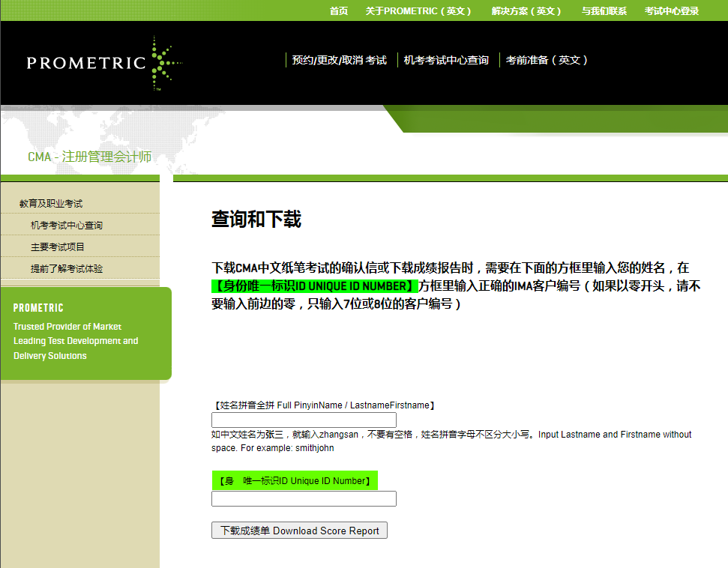The image size is (728, 568).
Task: Open 解决方案（英文） section
Action: [526, 11]
